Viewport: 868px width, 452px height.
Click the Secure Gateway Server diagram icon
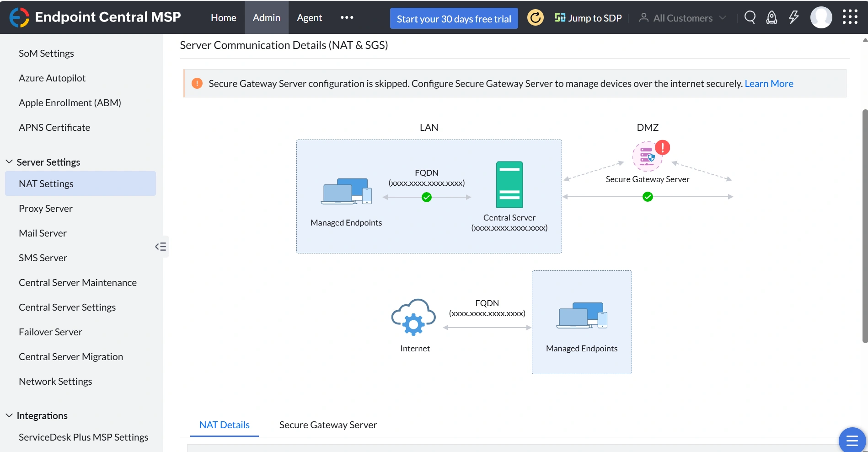point(647,156)
